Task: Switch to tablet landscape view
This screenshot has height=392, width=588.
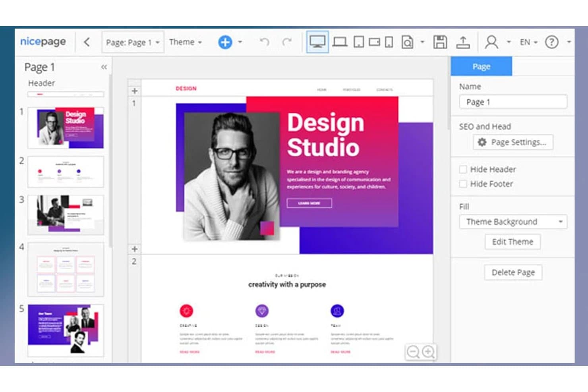Action: [x=374, y=42]
